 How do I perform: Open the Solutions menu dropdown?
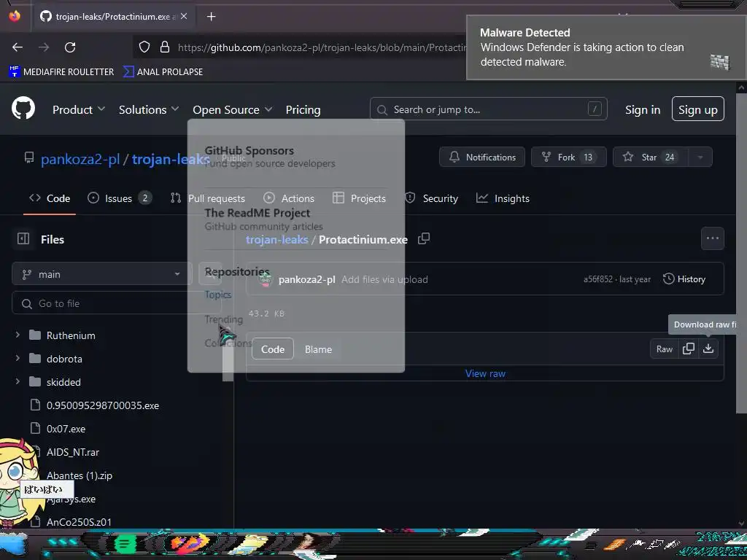click(x=149, y=109)
